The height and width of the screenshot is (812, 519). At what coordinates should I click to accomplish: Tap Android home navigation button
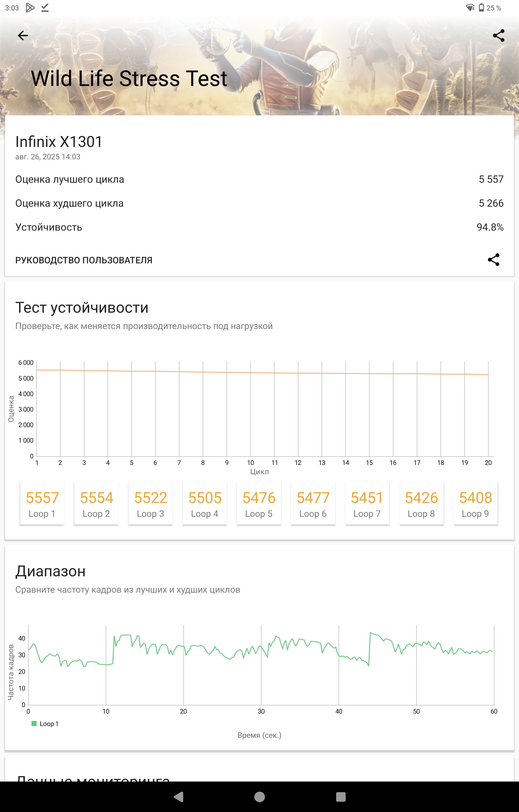pyautogui.click(x=259, y=797)
